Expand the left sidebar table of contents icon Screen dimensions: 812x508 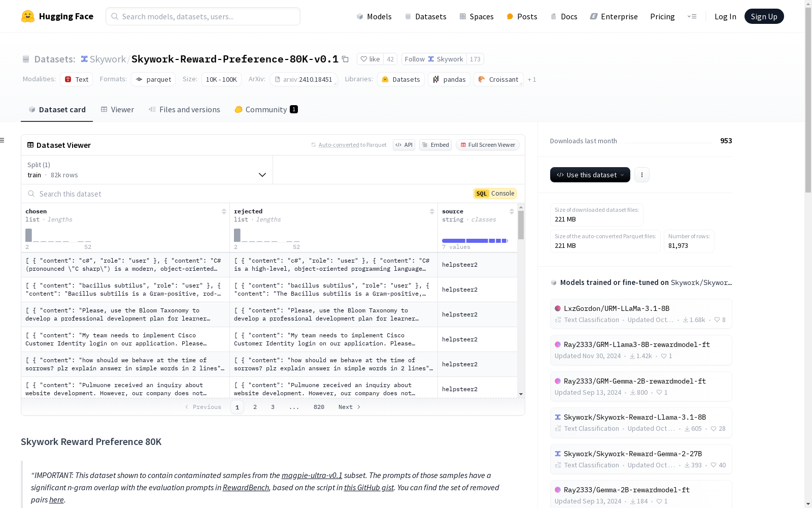(3, 140)
